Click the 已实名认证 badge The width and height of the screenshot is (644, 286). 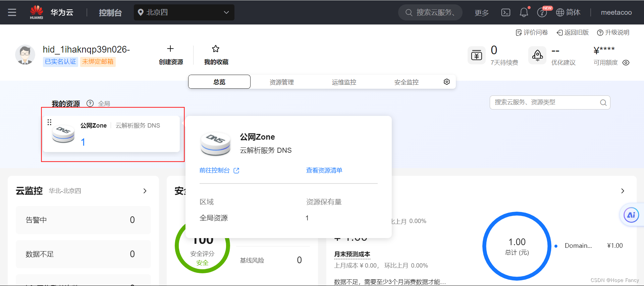click(x=60, y=62)
